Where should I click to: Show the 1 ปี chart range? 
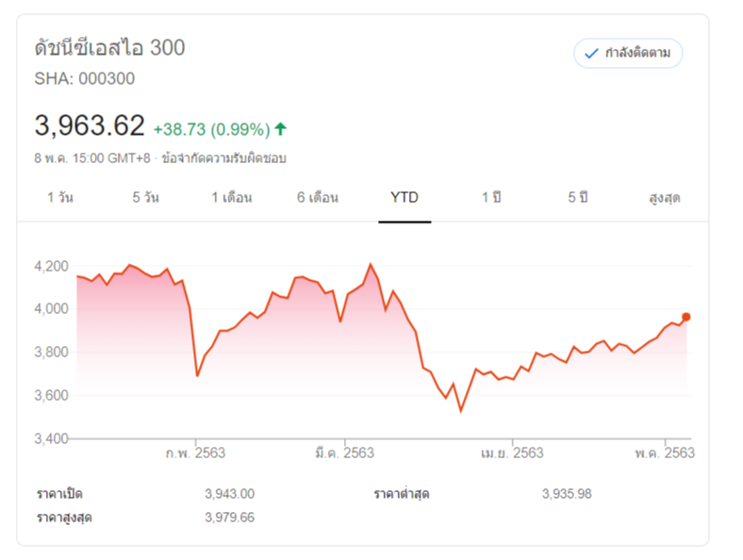tap(490, 198)
